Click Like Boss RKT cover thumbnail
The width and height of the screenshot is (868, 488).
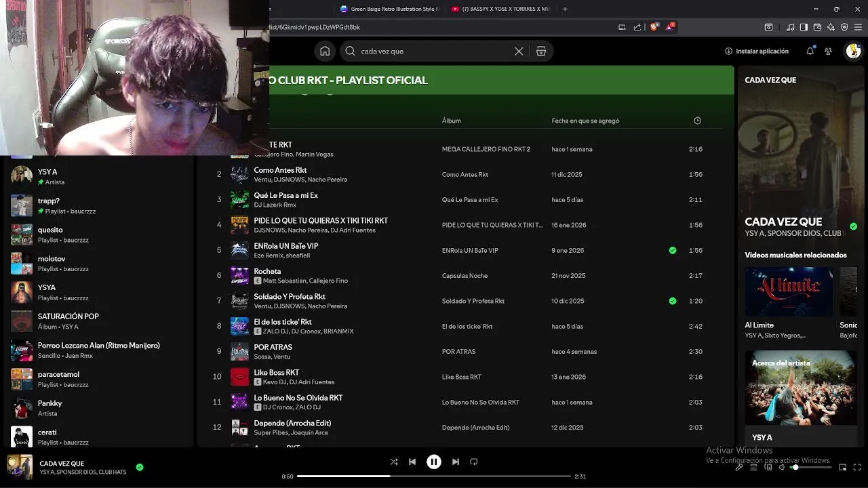tap(240, 377)
